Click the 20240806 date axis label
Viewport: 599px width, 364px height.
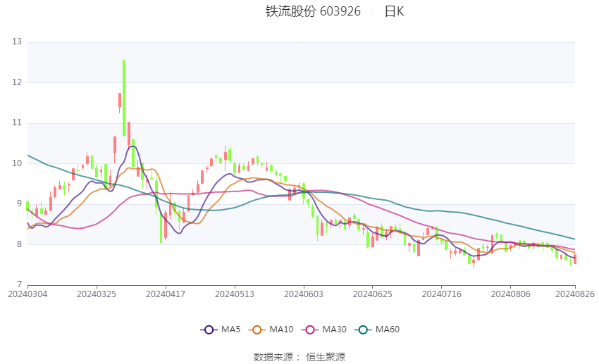511,294
